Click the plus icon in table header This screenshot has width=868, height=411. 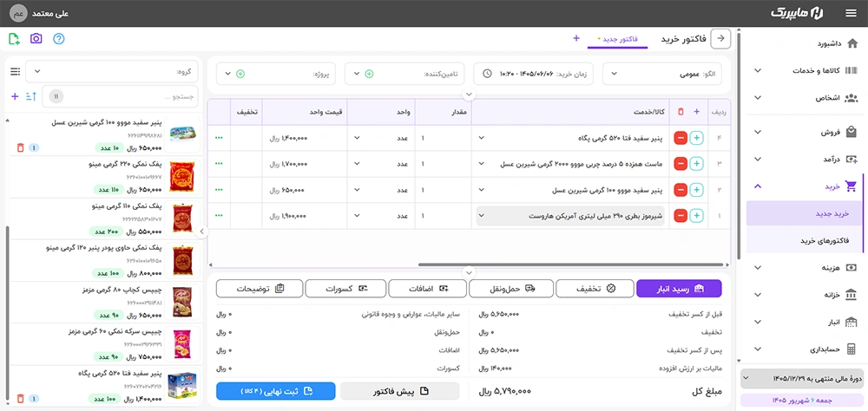pyautogui.click(x=696, y=112)
